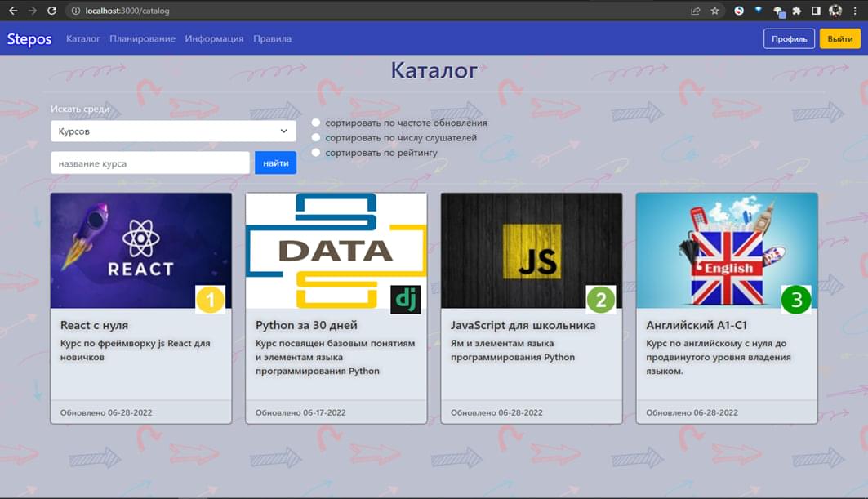868x499 pixels.
Task: Focus the 'название курса' search field
Action: [150, 163]
